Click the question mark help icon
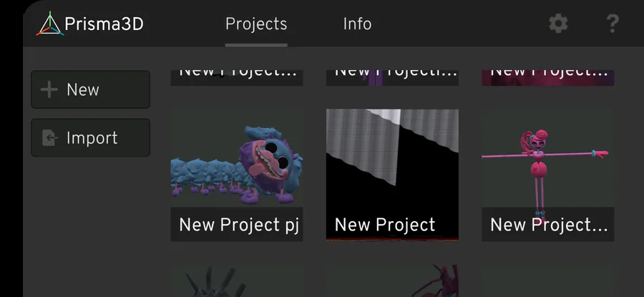This screenshot has height=297, width=644. 612,24
